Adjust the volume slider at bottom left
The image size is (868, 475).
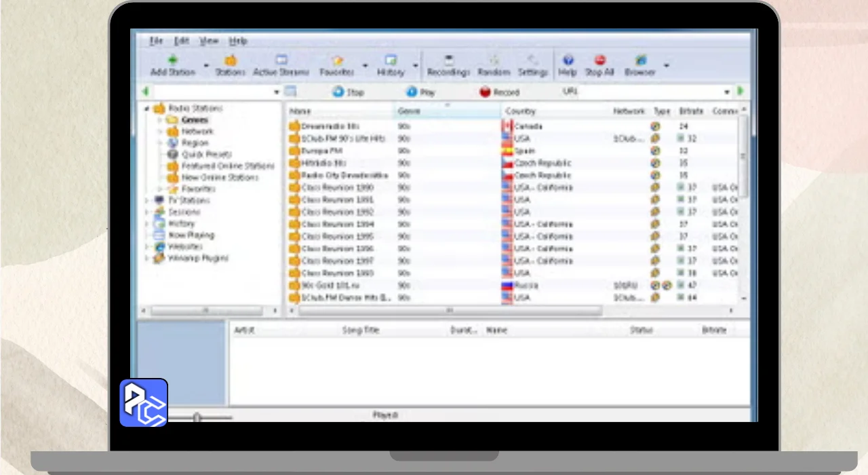(197, 417)
